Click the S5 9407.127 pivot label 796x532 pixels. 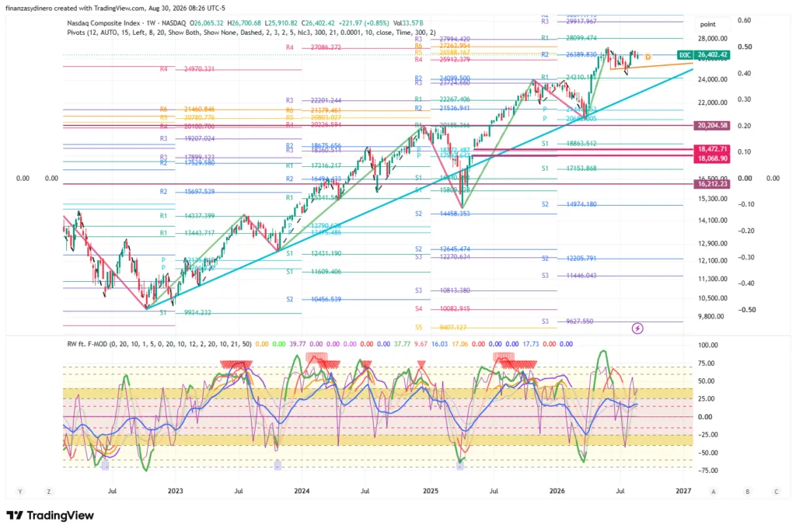pyautogui.click(x=442, y=328)
